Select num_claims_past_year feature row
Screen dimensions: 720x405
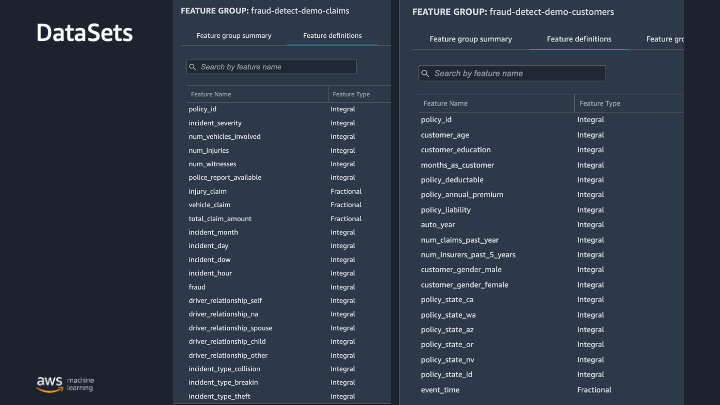point(551,240)
